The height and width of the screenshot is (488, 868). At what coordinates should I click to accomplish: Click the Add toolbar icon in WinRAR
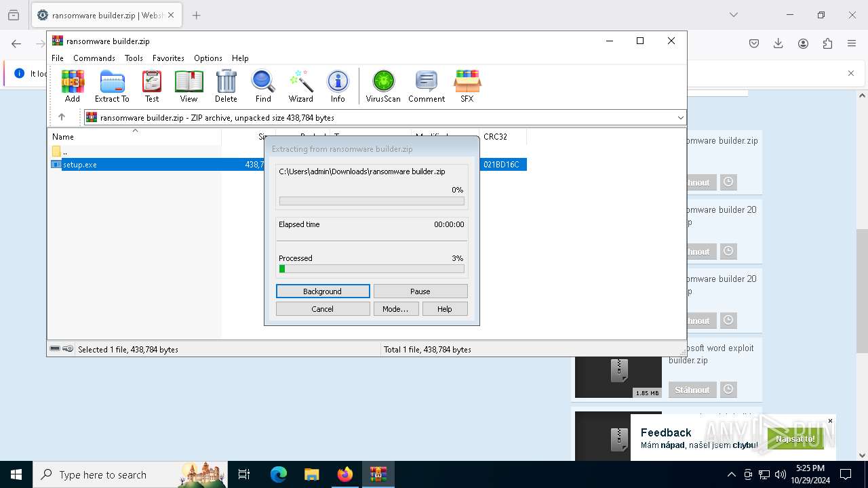click(x=73, y=86)
